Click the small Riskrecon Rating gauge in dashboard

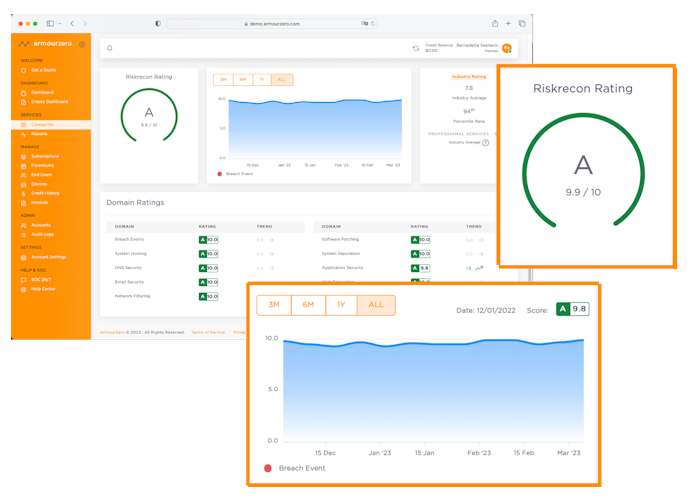coord(149,115)
